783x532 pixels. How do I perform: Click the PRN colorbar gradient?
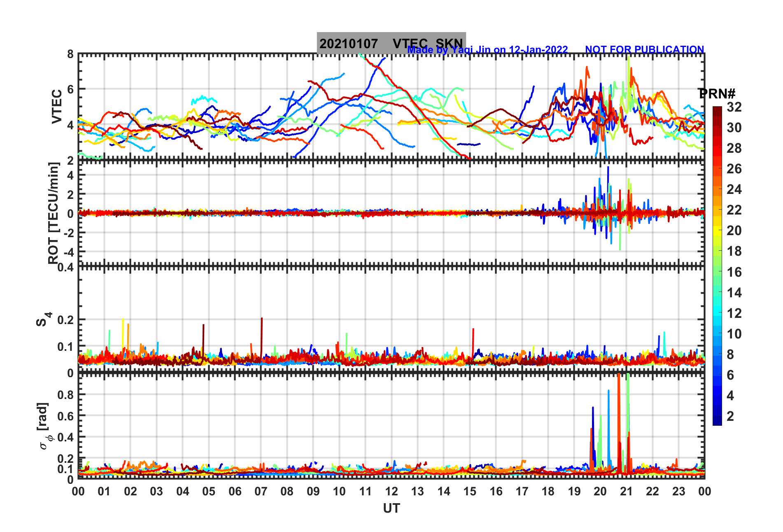[x=717, y=266]
